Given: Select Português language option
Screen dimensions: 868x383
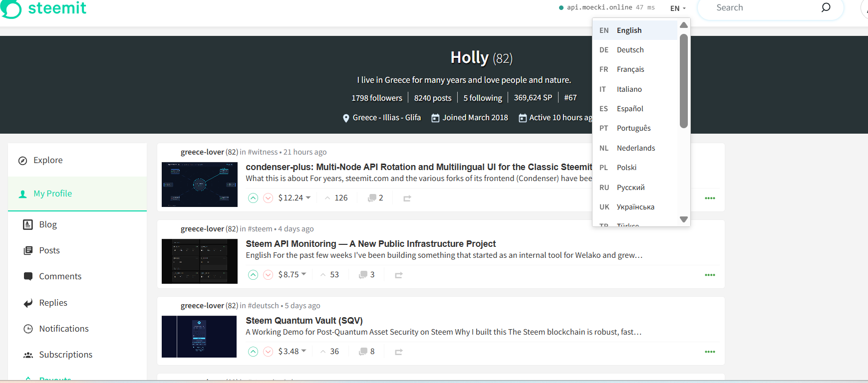Looking at the screenshot, I should pos(635,128).
